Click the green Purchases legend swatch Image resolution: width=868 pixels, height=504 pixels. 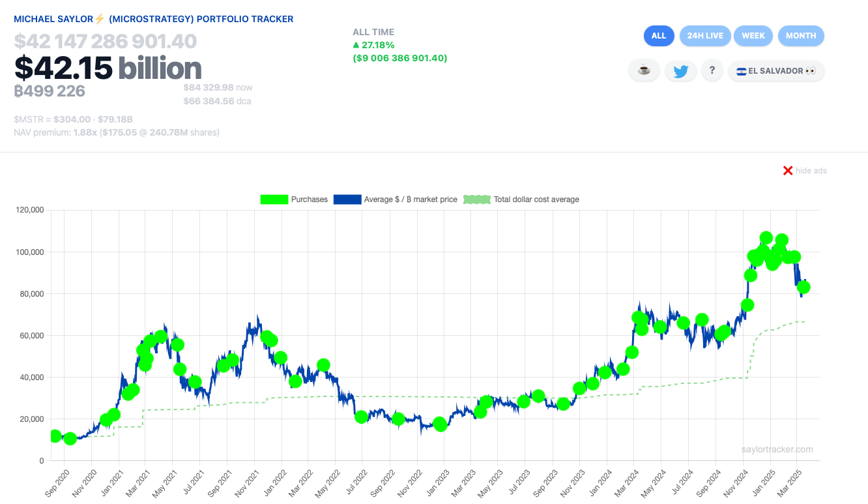click(274, 200)
